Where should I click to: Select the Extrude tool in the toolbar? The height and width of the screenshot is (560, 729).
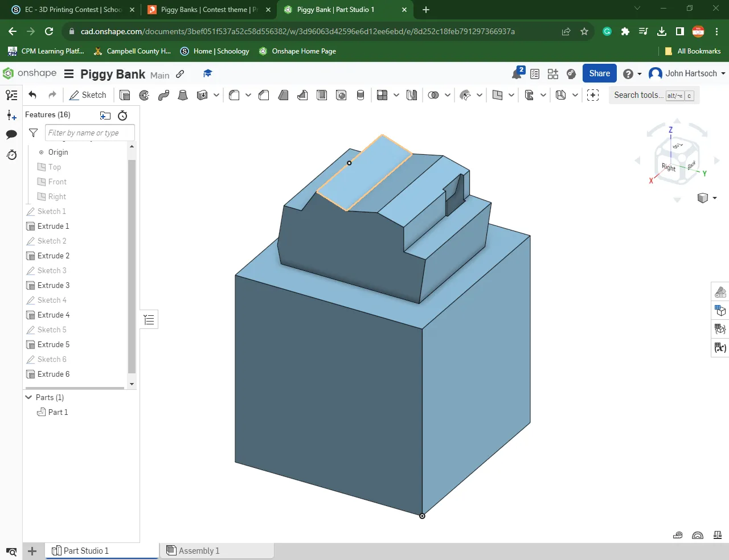(125, 95)
